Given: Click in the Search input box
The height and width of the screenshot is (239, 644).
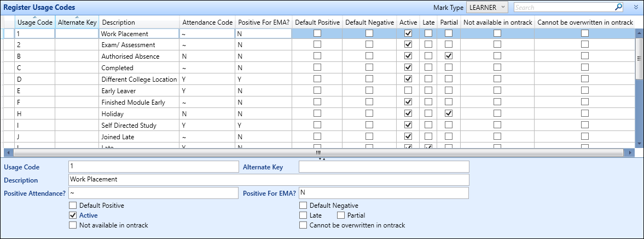Looking at the screenshot, I should click(x=564, y=8).
